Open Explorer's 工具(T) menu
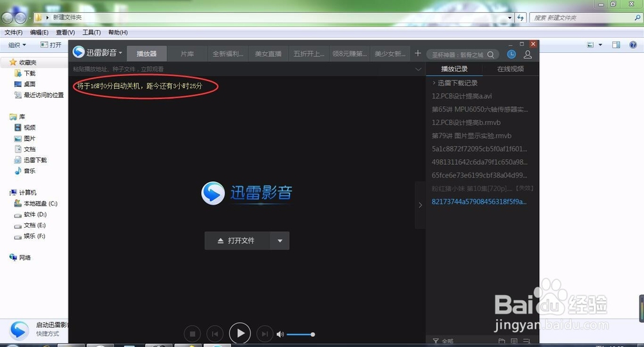Screen dimensions: 644x347 point(91,32)
